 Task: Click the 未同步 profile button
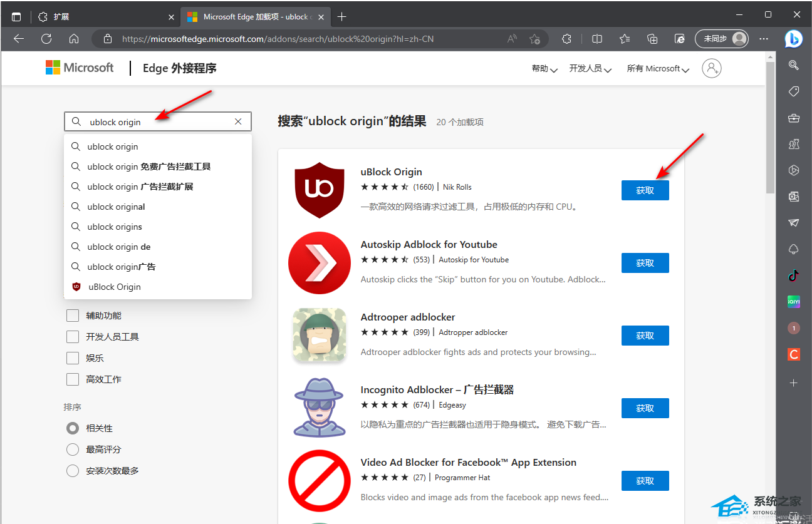point(722,39)
